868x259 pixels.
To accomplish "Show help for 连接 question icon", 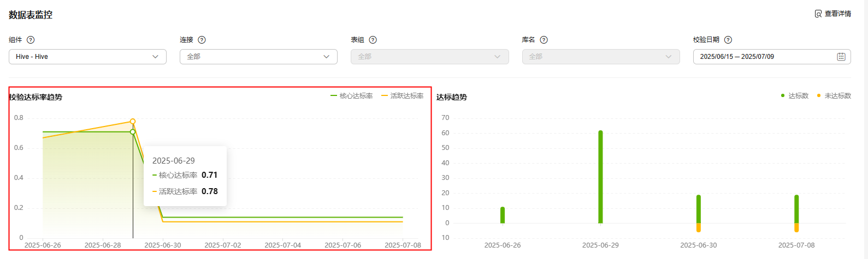I will tap(202, 40).
